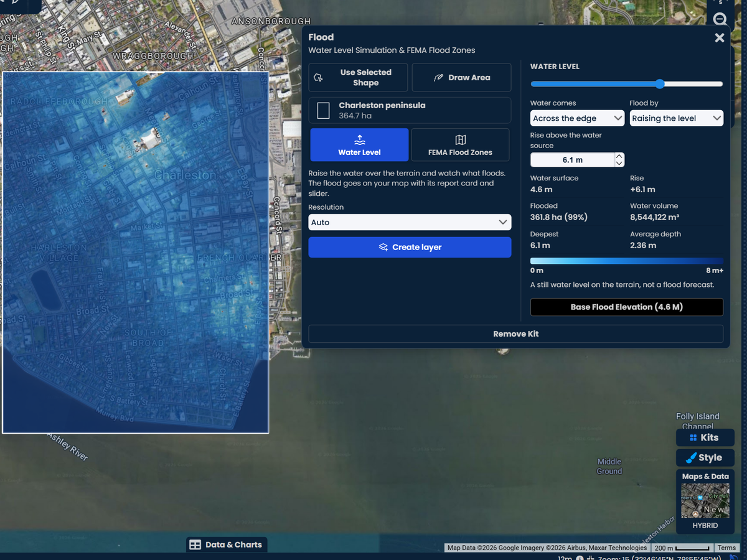Click the 'Charleston peninsula' shape name
The height and width of the screenshot is (560, 747).
[x=382, y=105]
